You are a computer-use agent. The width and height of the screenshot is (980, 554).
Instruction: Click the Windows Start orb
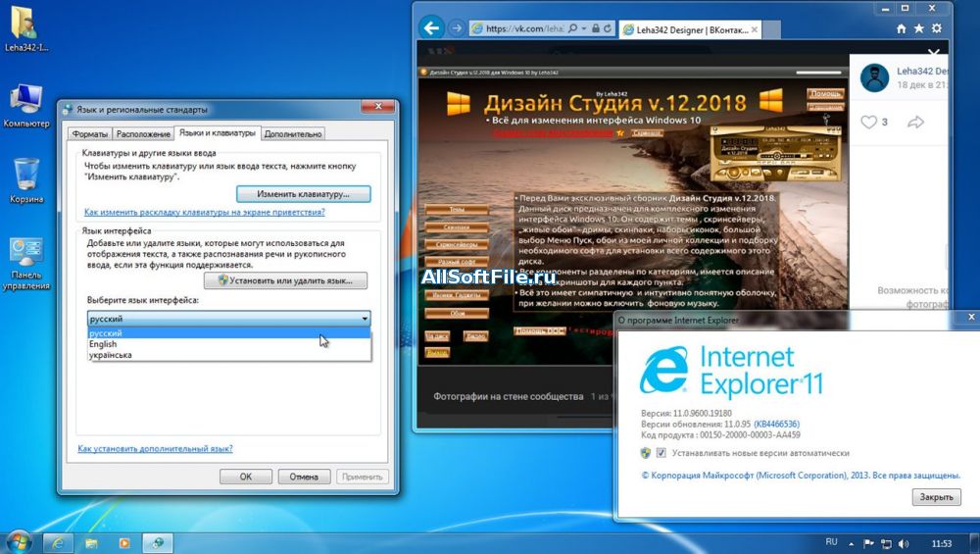point(19,541)
